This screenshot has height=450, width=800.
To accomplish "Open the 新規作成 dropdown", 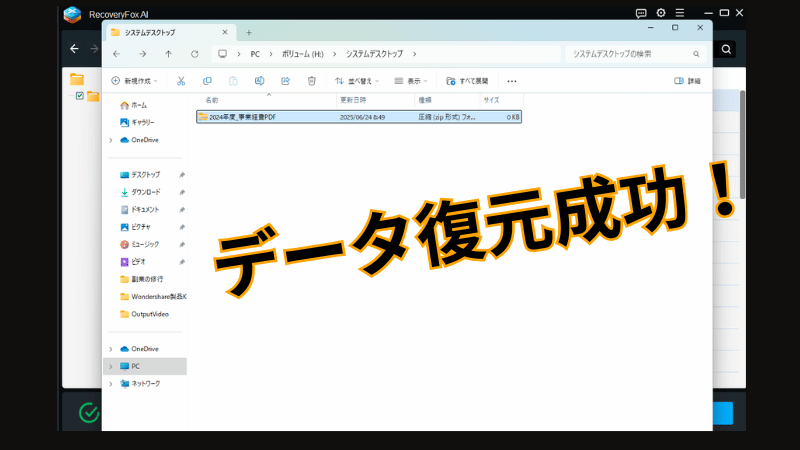I will [135, 80].
